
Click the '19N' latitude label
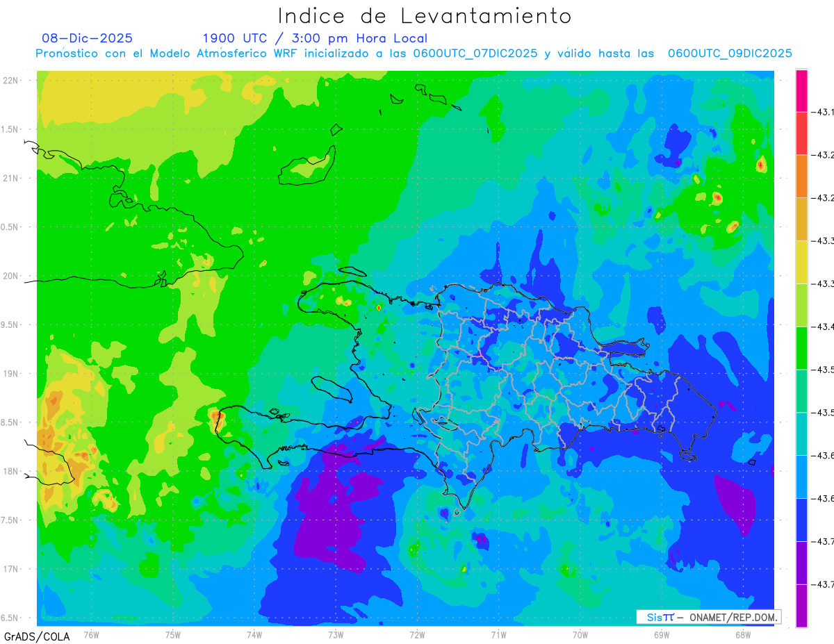10,374
